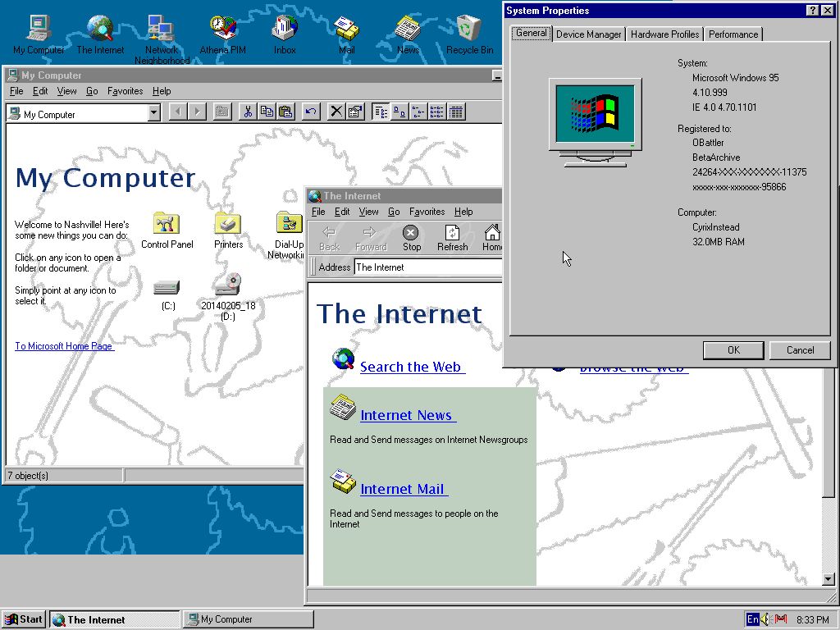Screen dimensions: 840x630
Task: Switch to Details view toolbar icon
Action: tap(456, 112)
